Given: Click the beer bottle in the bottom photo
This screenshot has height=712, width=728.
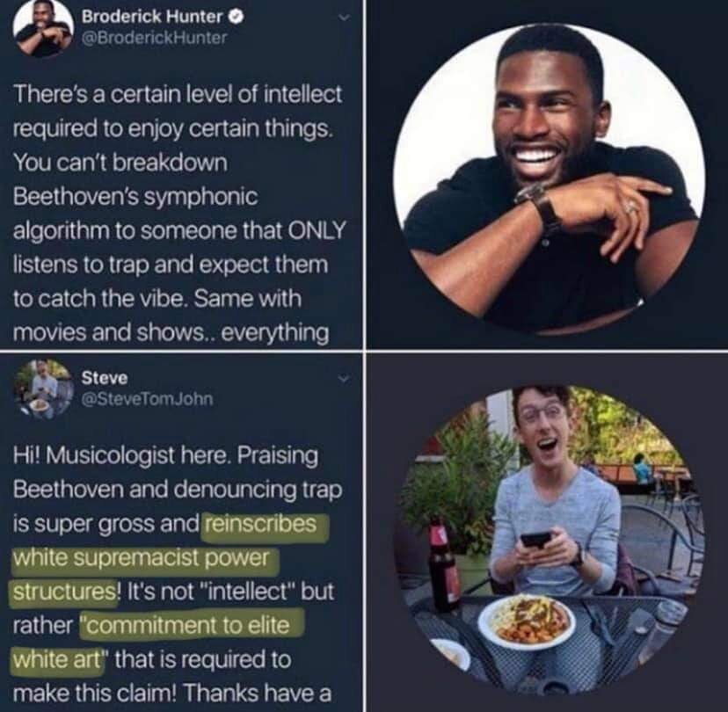Looking at the screenshot, I should pos(444,565).
